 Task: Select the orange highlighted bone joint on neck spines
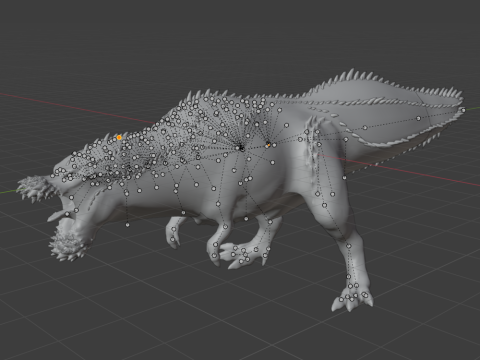click(119, 137)
